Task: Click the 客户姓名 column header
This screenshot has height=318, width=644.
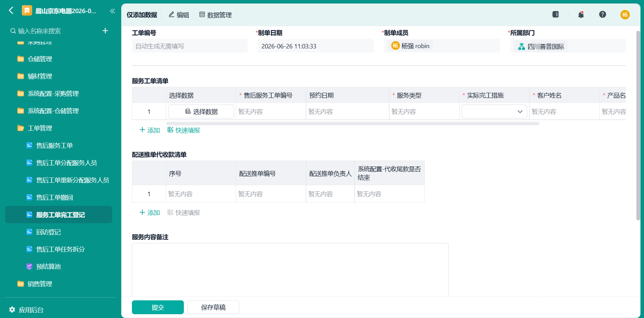Action: 564,95
